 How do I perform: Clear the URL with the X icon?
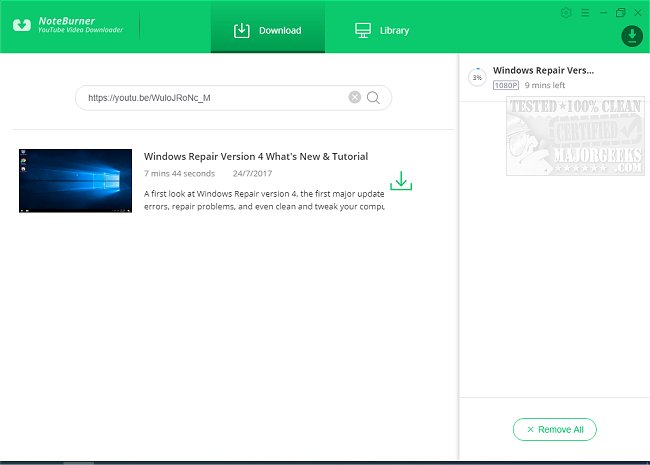[354, 97]
